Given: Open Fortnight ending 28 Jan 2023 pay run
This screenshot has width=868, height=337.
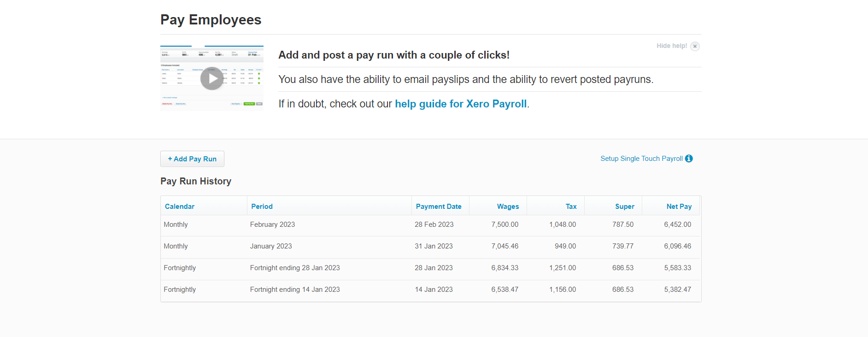Looking at the screenshot, I should point(295,268).
